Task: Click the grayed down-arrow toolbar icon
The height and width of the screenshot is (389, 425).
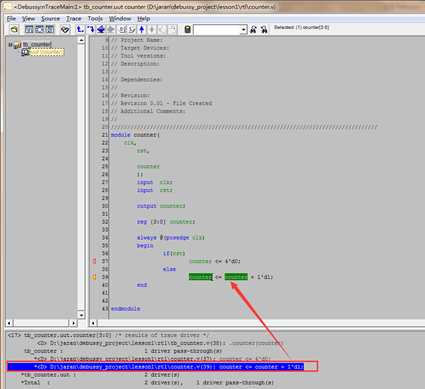Action: 152,29
